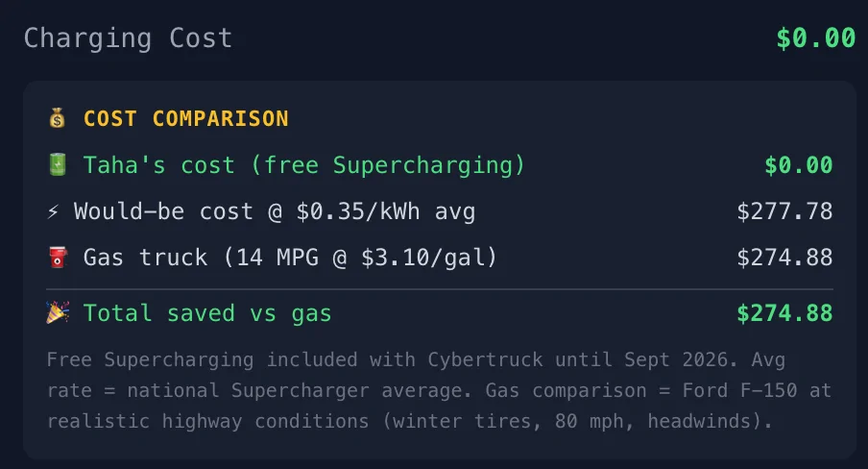Image resolution: width=868 pixels, height=469 pixels.
Task: Click the divider line above Total saved
Action: (440, 289)
